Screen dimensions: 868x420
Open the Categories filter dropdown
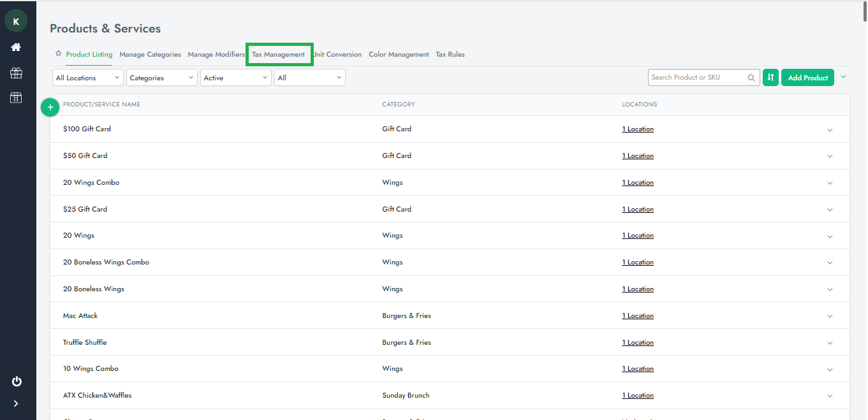[162, 78]
